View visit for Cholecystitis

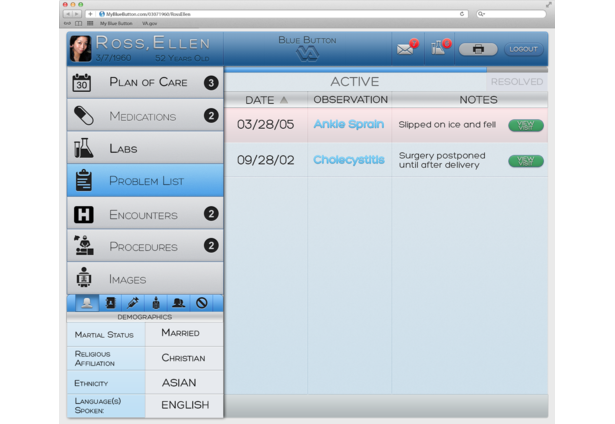(526, 161)
